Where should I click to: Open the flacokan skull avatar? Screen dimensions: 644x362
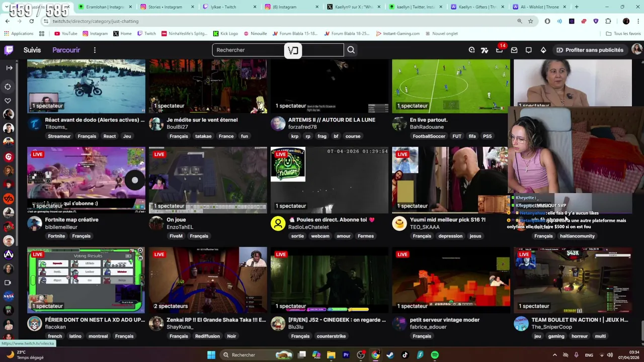(34, 323)
